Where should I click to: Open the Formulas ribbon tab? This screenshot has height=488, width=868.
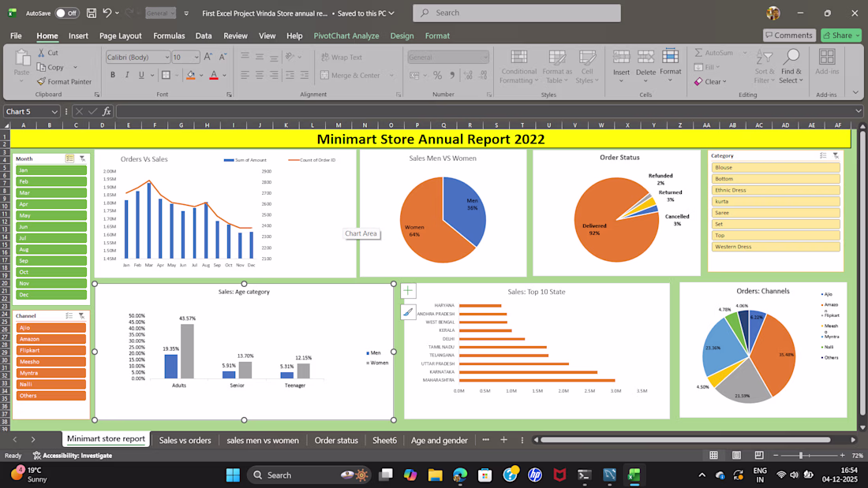point(169,35)
